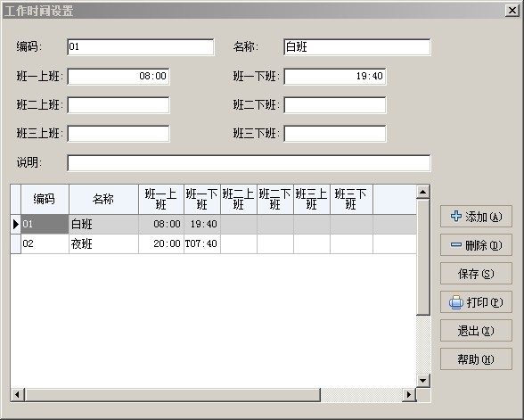Viewport: 524px width, 420px height.
Task: Click the empty 班二下班 field
Action: (x=335, y=105)
